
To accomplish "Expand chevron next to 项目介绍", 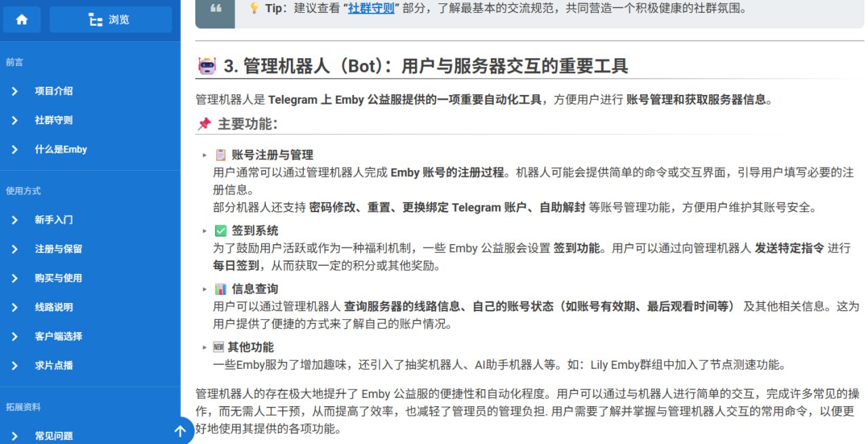I will tap(14, 91).
